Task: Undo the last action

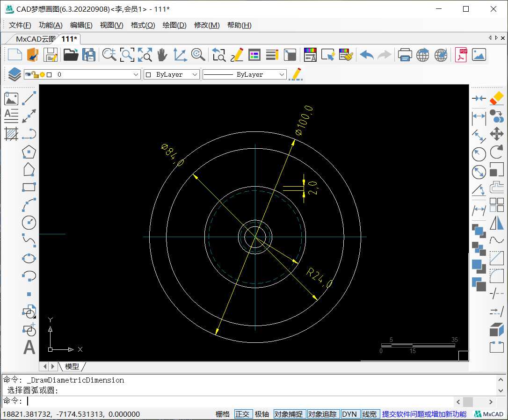Action: click(x=367, y=55)
